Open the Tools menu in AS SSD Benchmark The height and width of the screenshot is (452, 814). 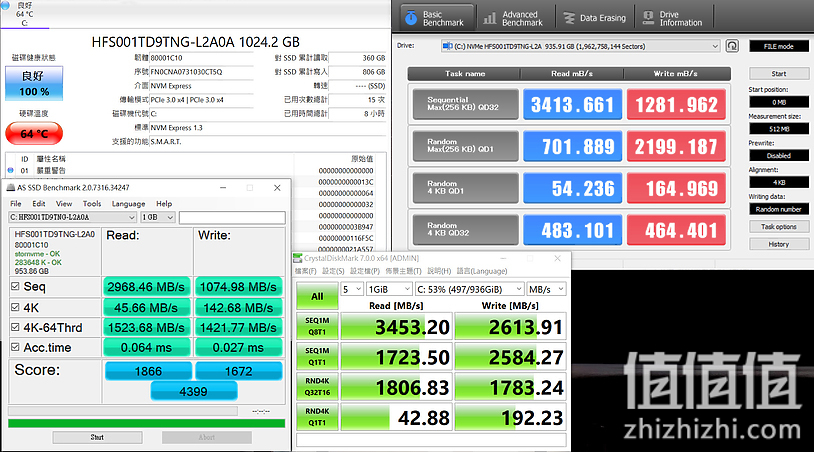tap(92, 203)
